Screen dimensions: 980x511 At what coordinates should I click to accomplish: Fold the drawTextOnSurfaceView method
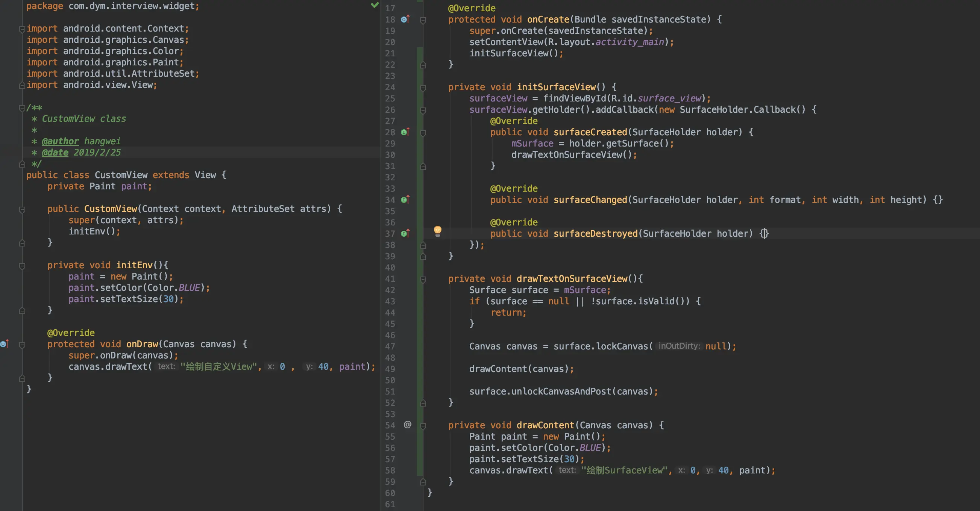tap(423, 280)
